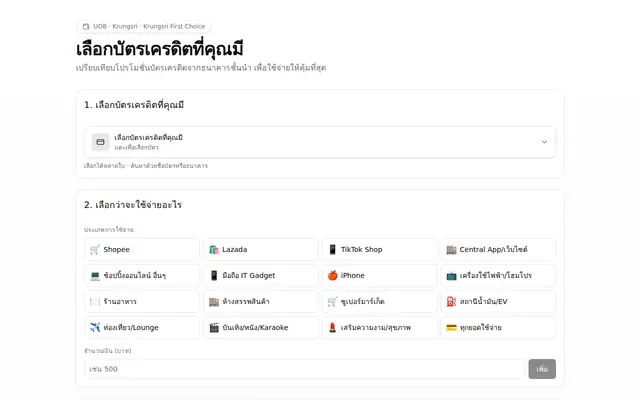Click the ประเภทการใช้จ่าย label
Screen dimensions: 640x400
(109, 230)
